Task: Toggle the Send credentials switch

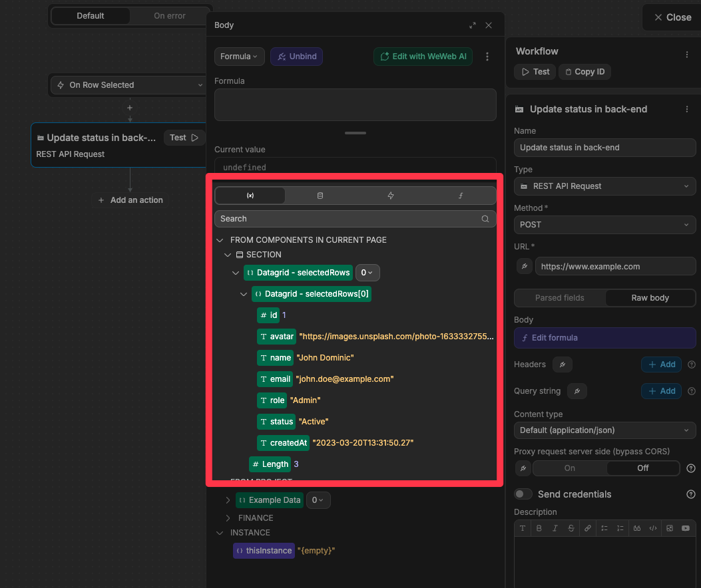Action: click(524, 494)
